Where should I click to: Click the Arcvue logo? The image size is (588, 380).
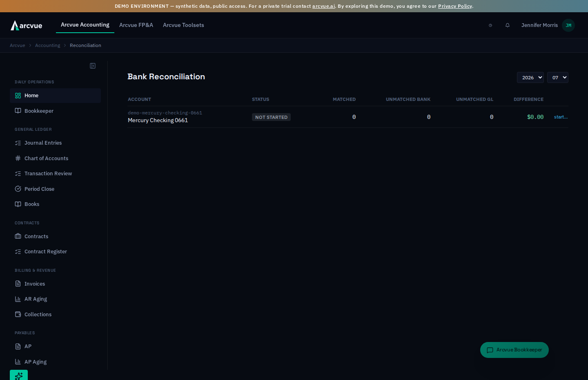tap(27, 25)
